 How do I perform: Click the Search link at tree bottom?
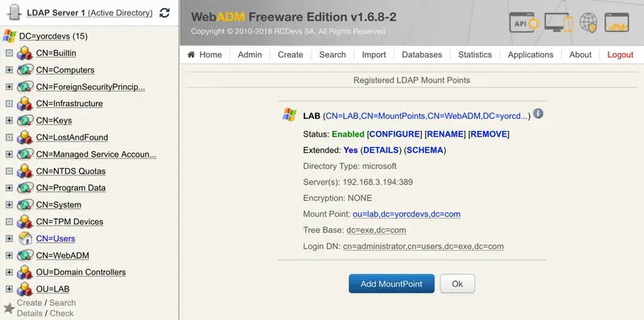[63, 303]
